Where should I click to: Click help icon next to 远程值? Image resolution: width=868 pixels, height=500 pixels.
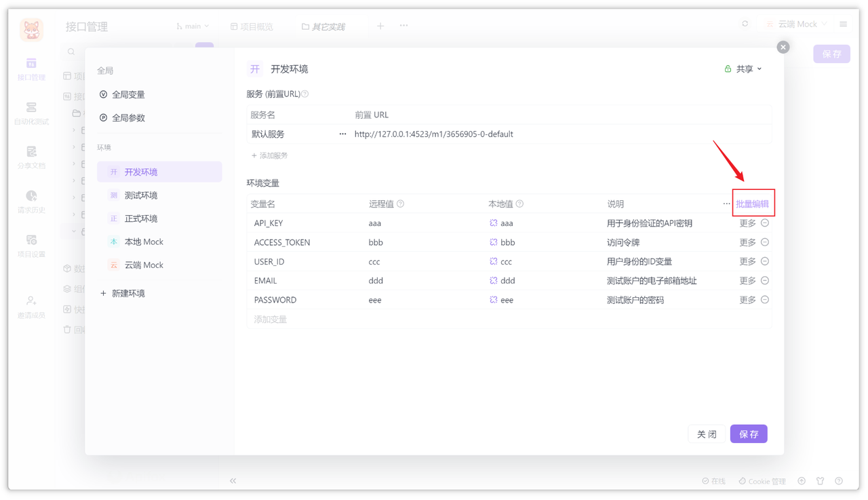401,204
